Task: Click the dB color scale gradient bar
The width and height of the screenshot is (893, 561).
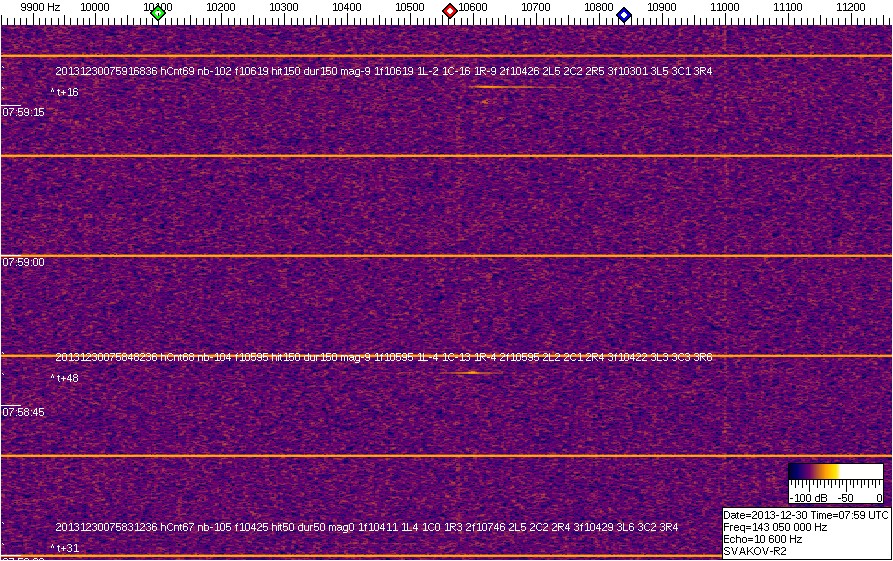Action: click(x=835, y=471)
